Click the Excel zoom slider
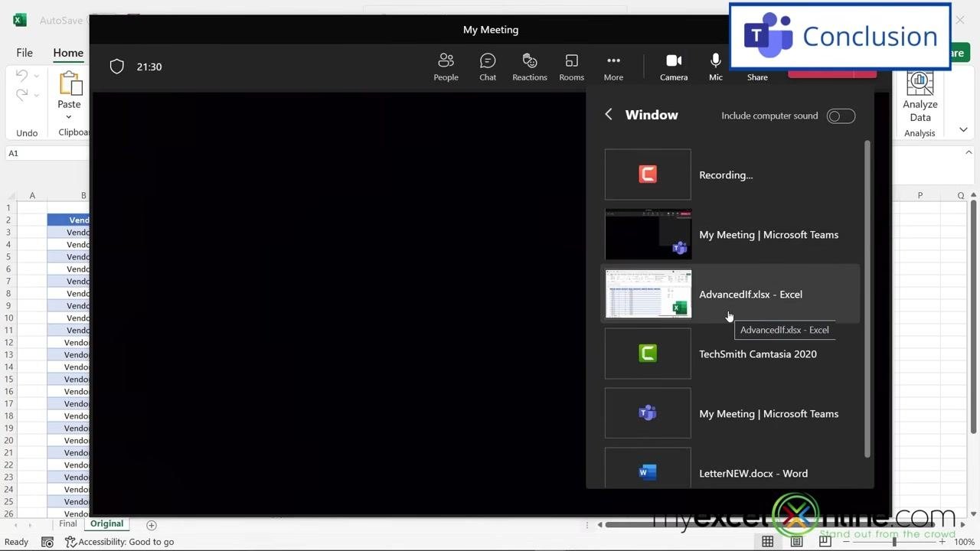The height and width of the screenshot is (551, 980). pyautogui.click(x=895, y=542)
